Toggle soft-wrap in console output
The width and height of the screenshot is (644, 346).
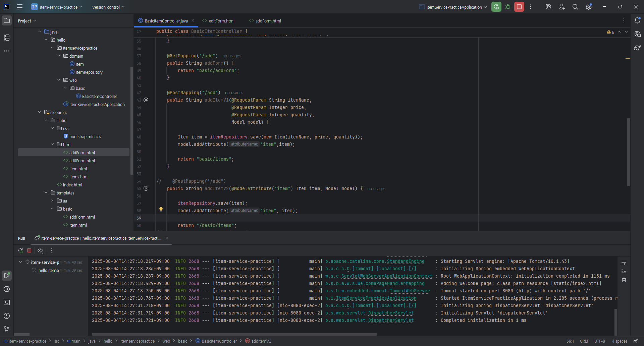click(624, 263)
